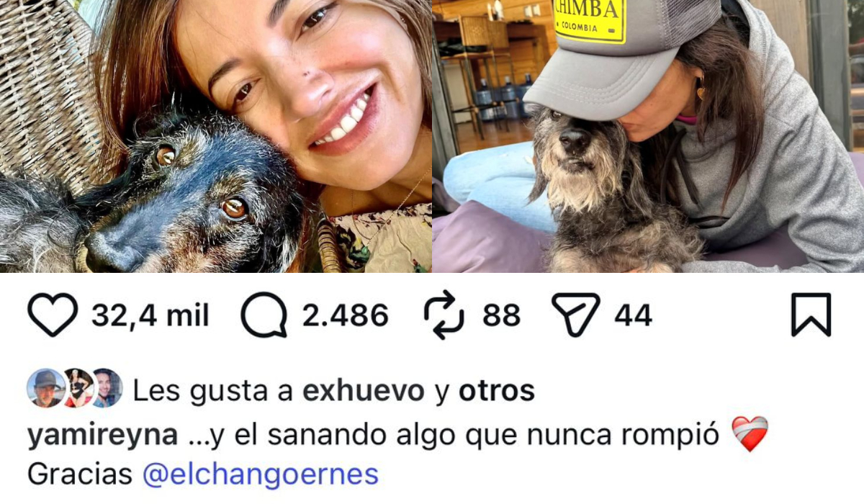The height and width of the screenshot is (504, 864).
Task: Visit the exhuevo profile link
Action: pos(364,390)
